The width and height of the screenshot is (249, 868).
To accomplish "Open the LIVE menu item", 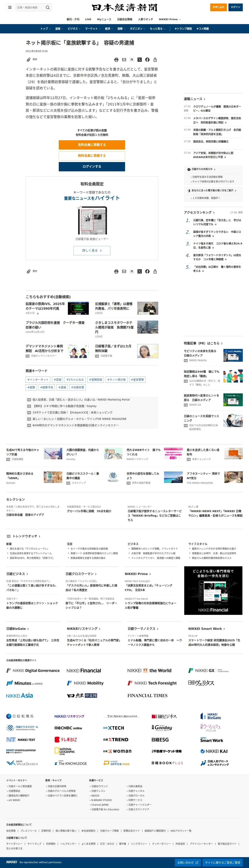I will pos(88,19).
